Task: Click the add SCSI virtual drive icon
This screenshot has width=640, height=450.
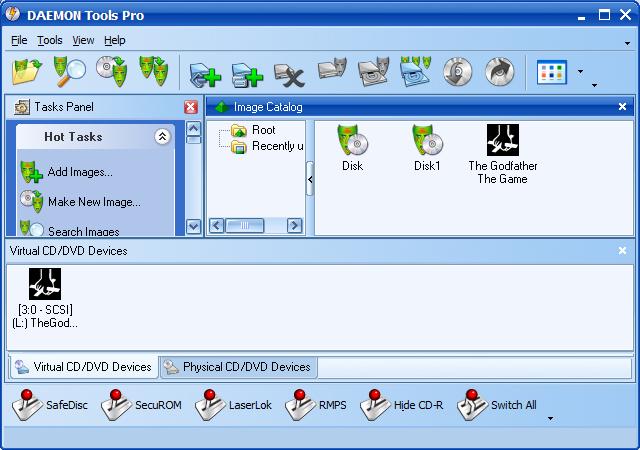Action: (205, 74)
